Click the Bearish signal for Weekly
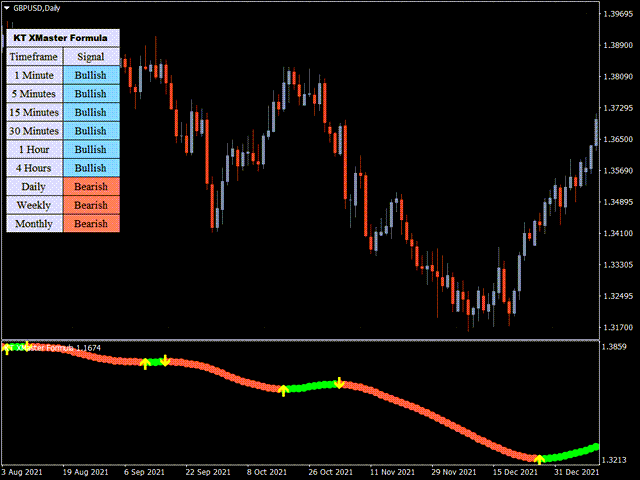This screenshot has width=640, height=480. (91, 205)
